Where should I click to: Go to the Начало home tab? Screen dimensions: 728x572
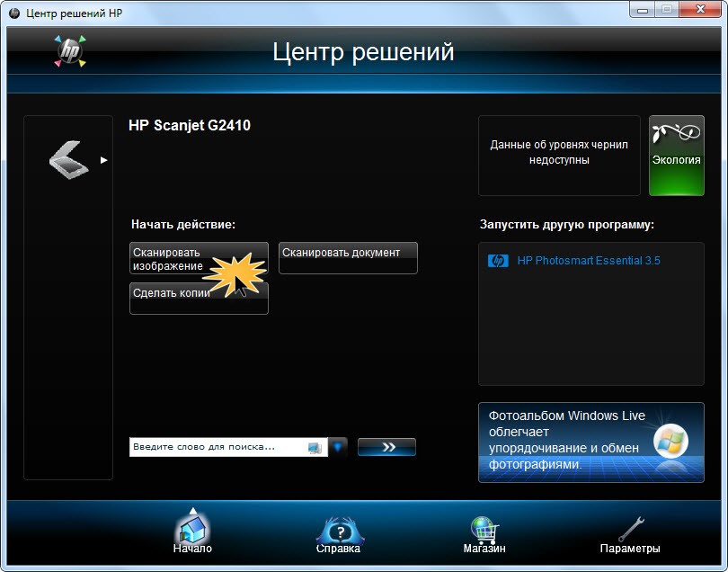point(192,532)
